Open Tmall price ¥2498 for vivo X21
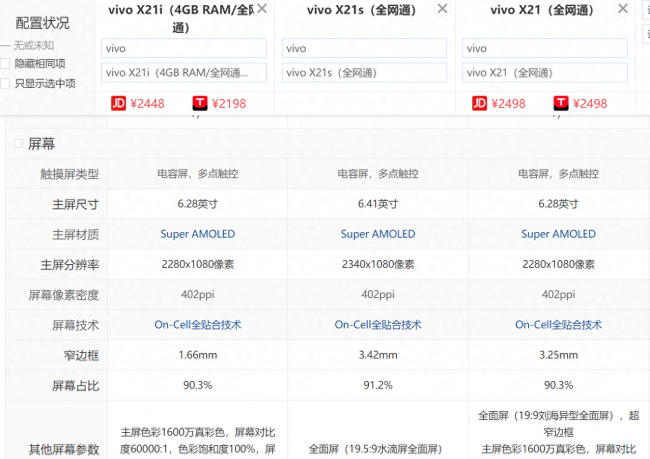Viewport: 650px width, 459px height. pos(590,104)
